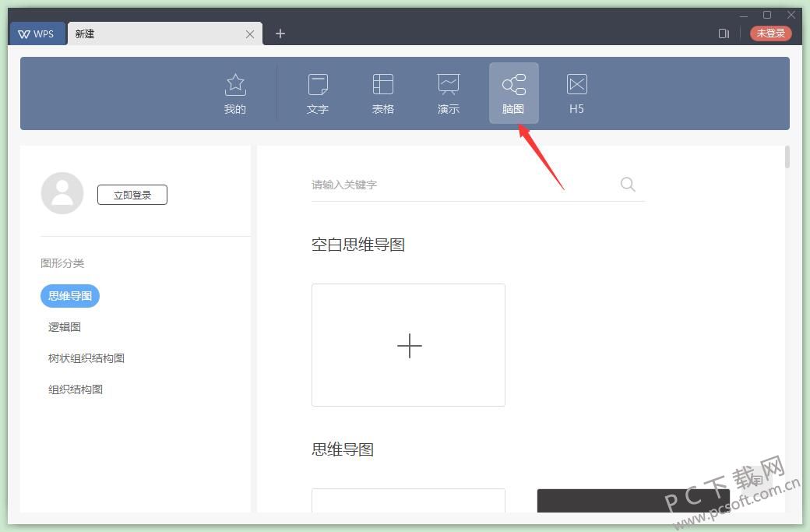Open the 表格 spreadsheet creator
The image size is (810, 532).
(x=382, y=92)
